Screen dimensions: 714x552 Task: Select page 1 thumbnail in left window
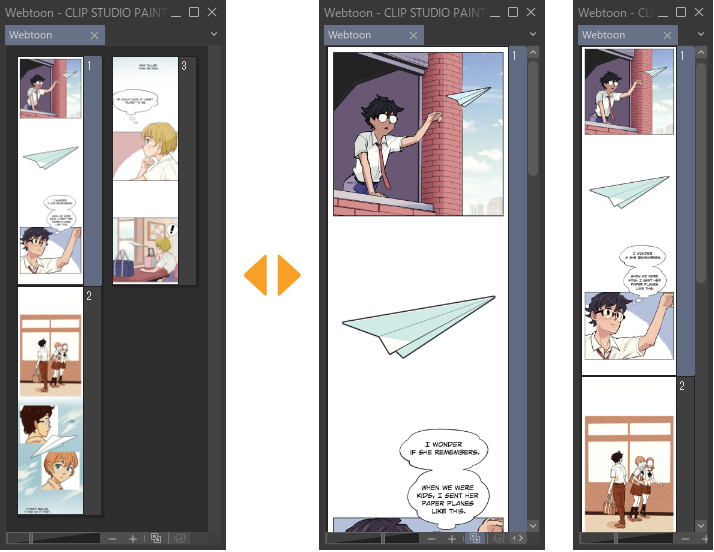[x=51, y=171]
